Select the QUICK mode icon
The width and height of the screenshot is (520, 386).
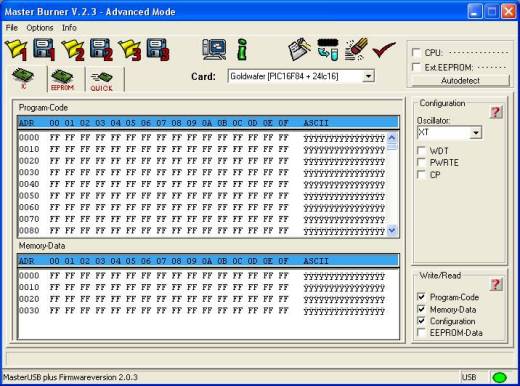pyautogui.click(x=102, y=82)
